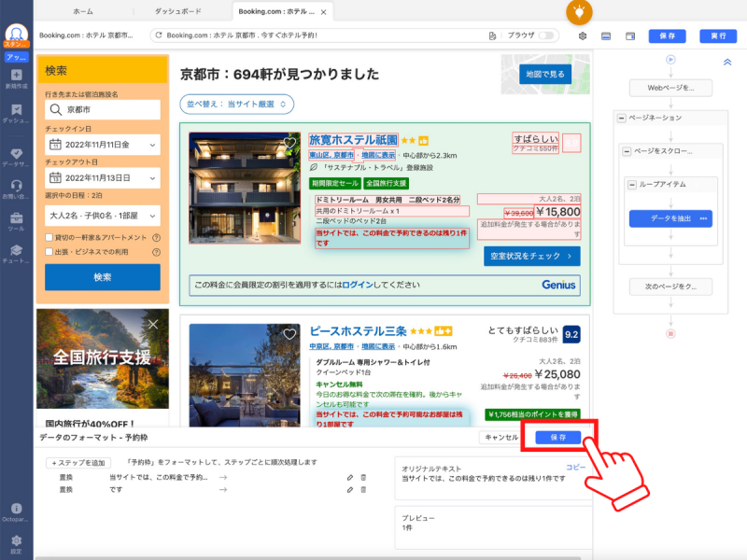
Task: Click the ログイン link in Genius banner
Action: [358, 285]
